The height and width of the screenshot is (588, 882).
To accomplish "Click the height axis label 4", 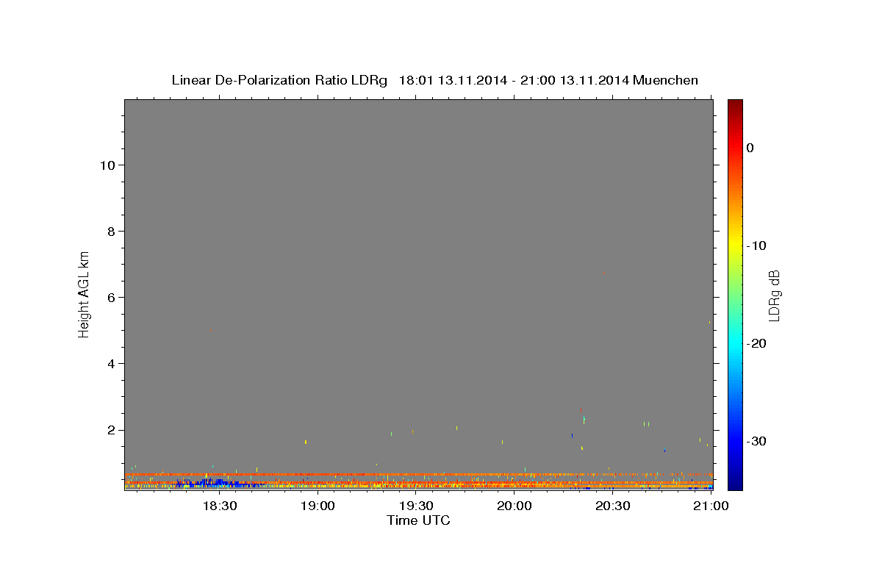I will [110, 364].
